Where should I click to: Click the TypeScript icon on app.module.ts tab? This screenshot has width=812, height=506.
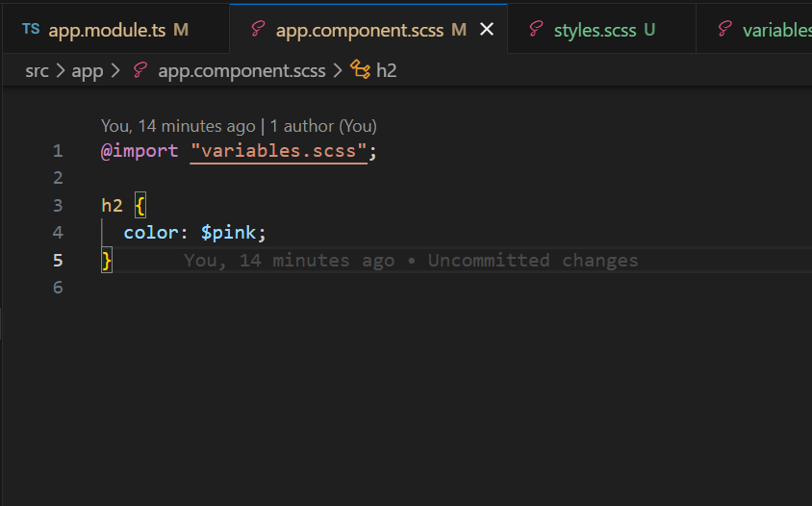31,29
